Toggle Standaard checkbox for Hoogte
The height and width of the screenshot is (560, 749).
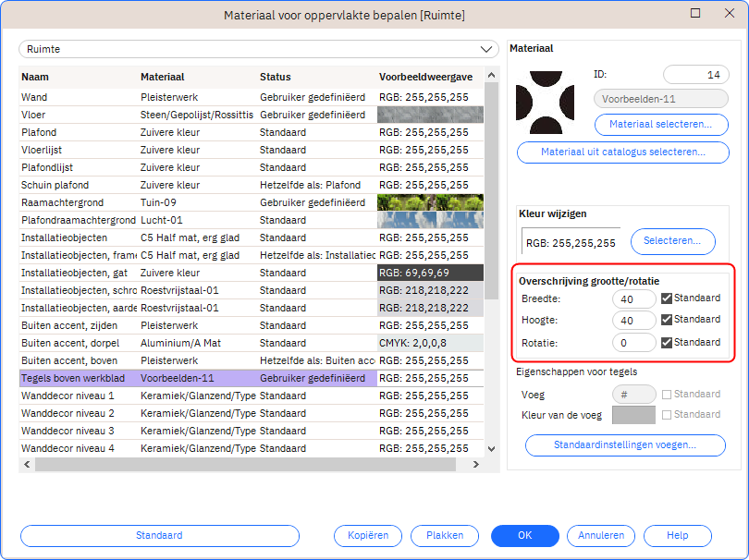click(668, 320)
